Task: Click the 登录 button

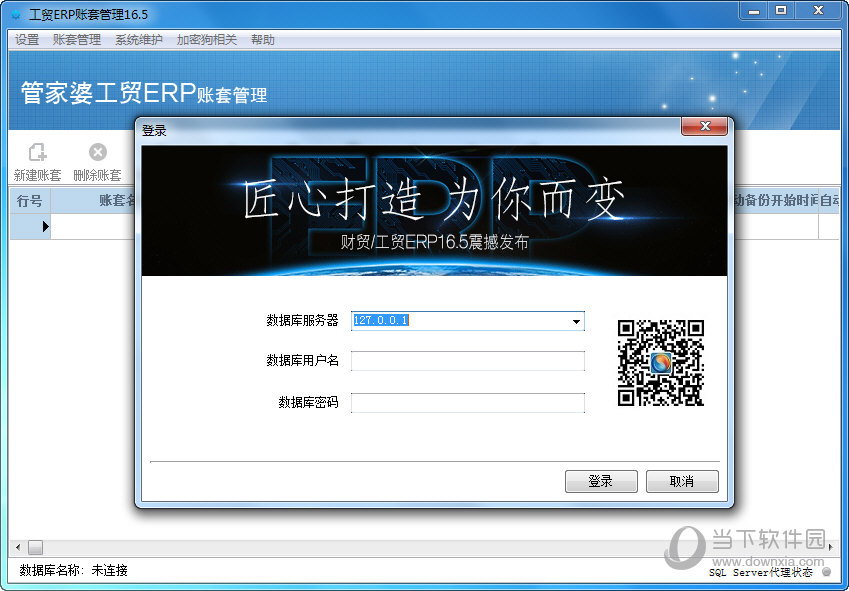Action: coord(601,481)
